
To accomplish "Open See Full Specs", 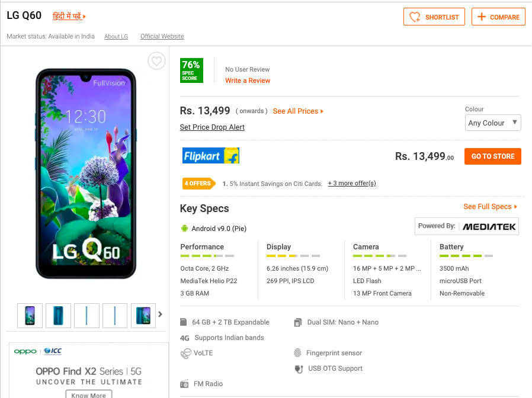I will pyautogui.click(x=490, y=207).
